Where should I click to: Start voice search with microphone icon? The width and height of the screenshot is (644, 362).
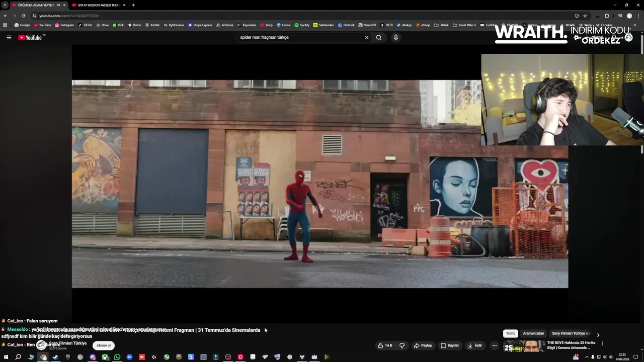[396, 37]
